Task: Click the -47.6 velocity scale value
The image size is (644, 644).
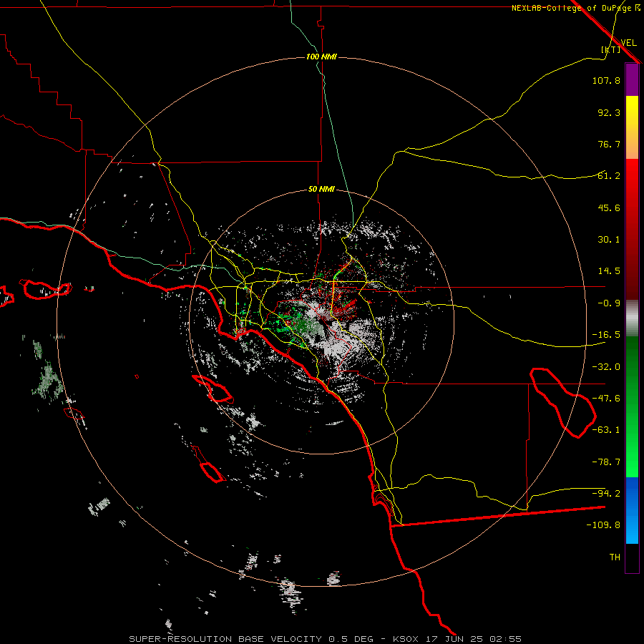Action: (606, 399)
